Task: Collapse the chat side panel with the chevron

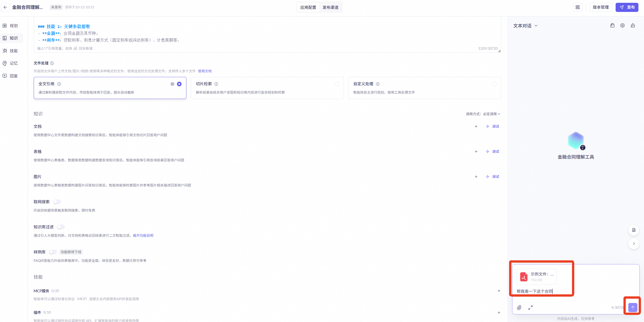Action: point(634,244)
